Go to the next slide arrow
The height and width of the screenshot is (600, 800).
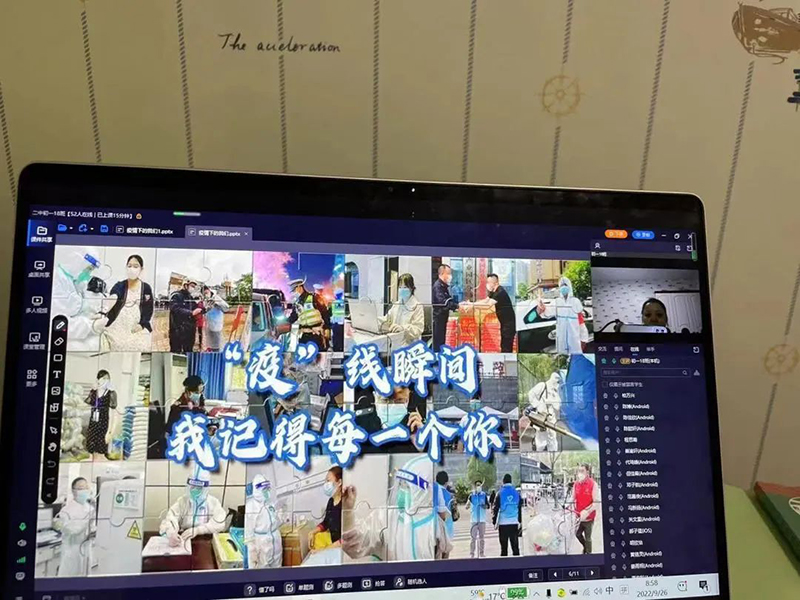pos(592,573)
